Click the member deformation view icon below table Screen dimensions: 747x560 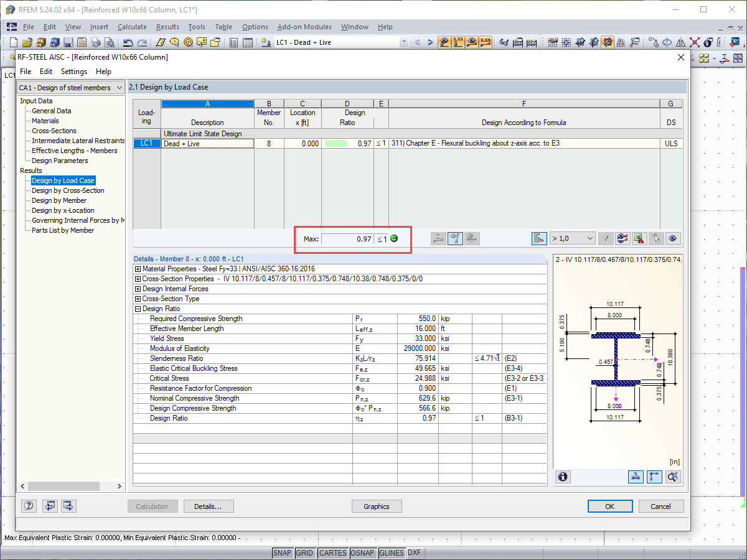pyautogui.click(x=472, y=238)
